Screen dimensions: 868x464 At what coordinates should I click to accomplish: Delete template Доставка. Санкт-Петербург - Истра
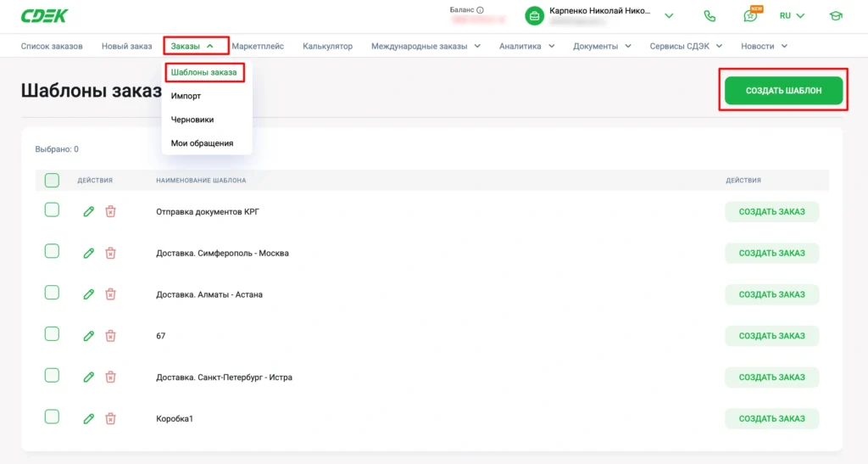coord(111,377)
